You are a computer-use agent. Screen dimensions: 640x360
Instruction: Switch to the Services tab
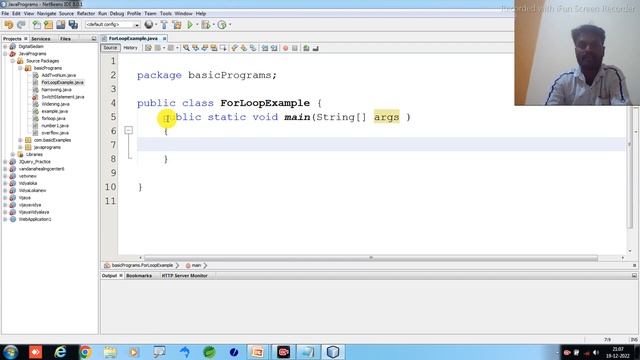[41, 39]
